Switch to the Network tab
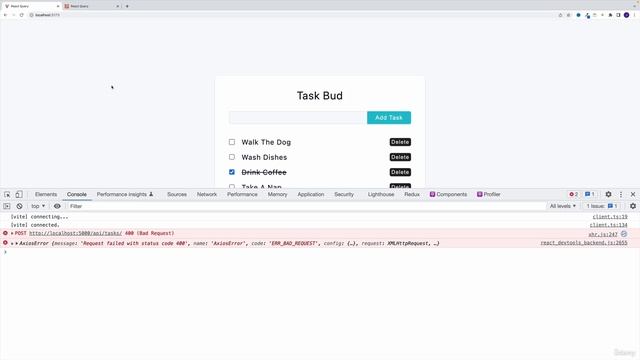Viewport: 640px width, 360px height. (x=207, y=195)
